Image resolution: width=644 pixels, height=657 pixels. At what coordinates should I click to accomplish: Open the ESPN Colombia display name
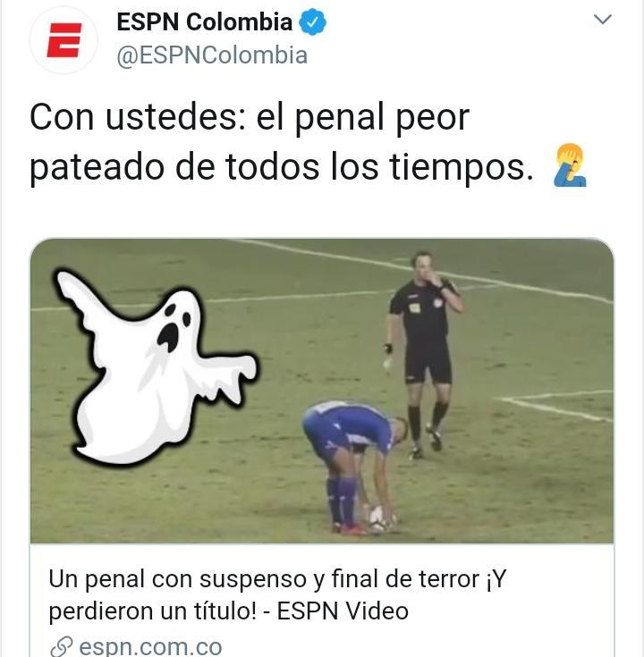click(x=204, y=21)
